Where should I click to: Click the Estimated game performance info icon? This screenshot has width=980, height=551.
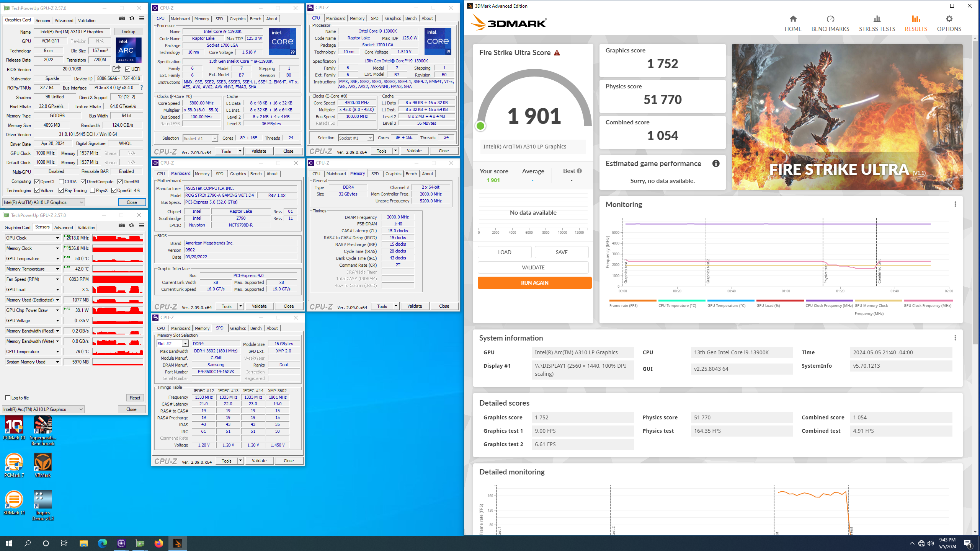[715, 164]
